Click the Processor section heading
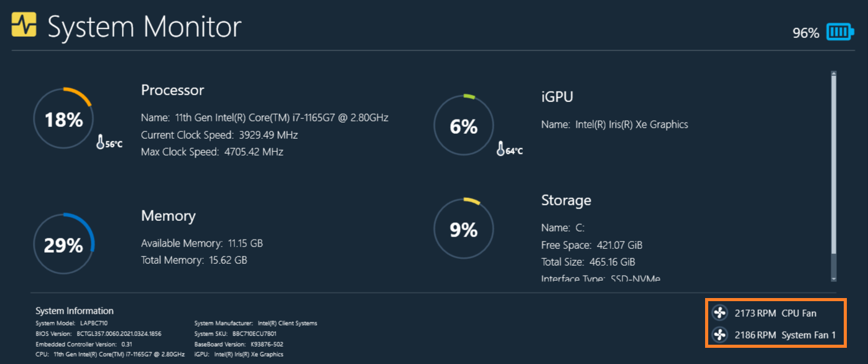The width and height of the screenshot is (868, 364). (172, 90)
